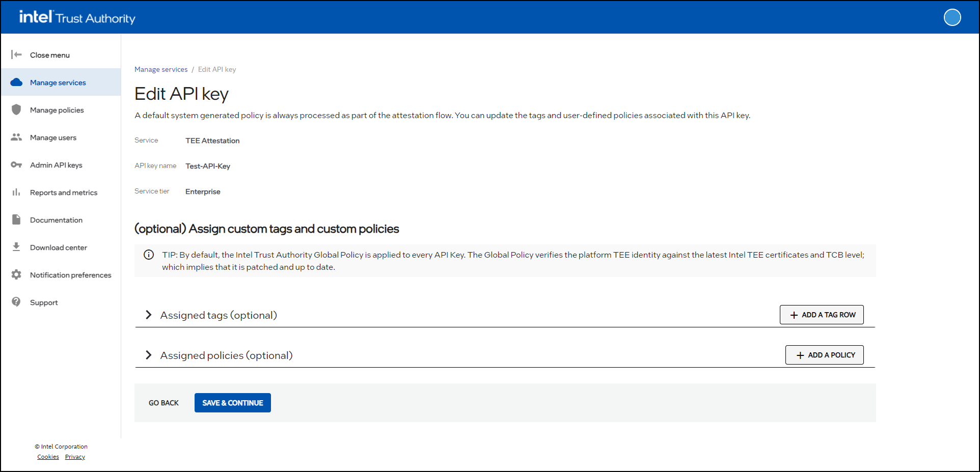Open Notification preferences
This screenshot has width=980, height=472.
pyautogui.click(x=61, y=274)
